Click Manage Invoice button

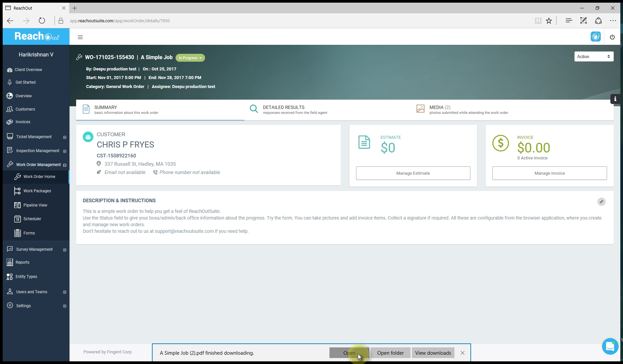pyautogui.click(x=550, y=173)
